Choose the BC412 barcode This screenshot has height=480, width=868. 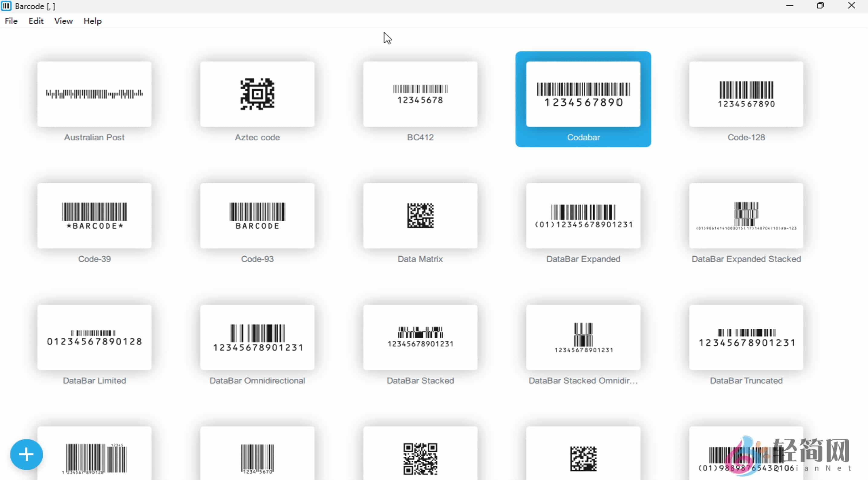pos(420,94)
